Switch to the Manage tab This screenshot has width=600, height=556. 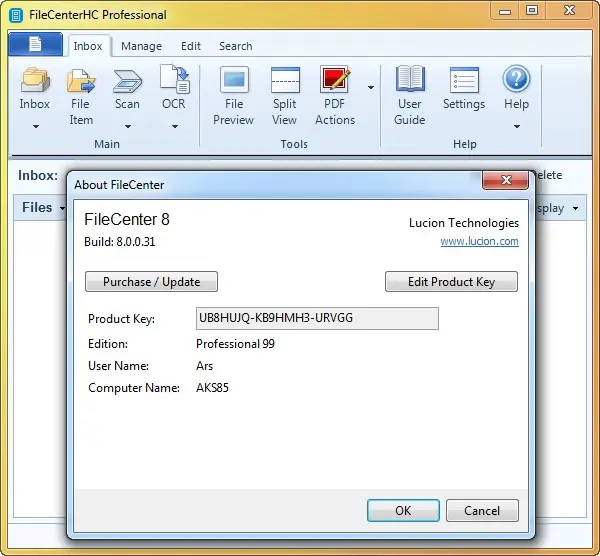[142, 46]
